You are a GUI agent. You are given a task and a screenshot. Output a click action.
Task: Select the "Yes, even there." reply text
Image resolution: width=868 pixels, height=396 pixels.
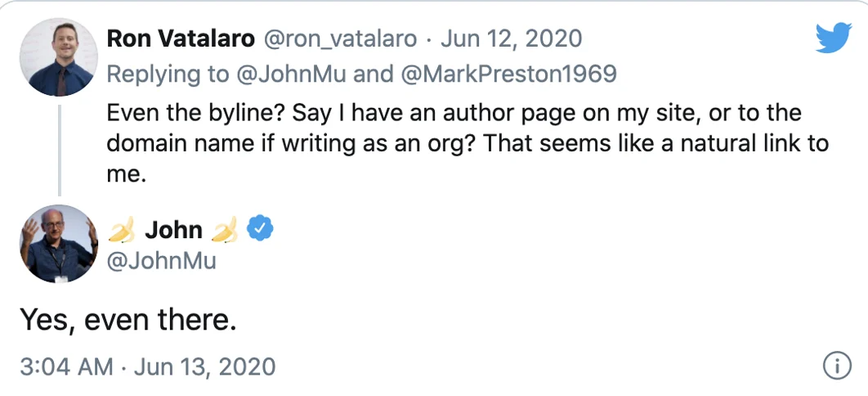coord(128,319)
